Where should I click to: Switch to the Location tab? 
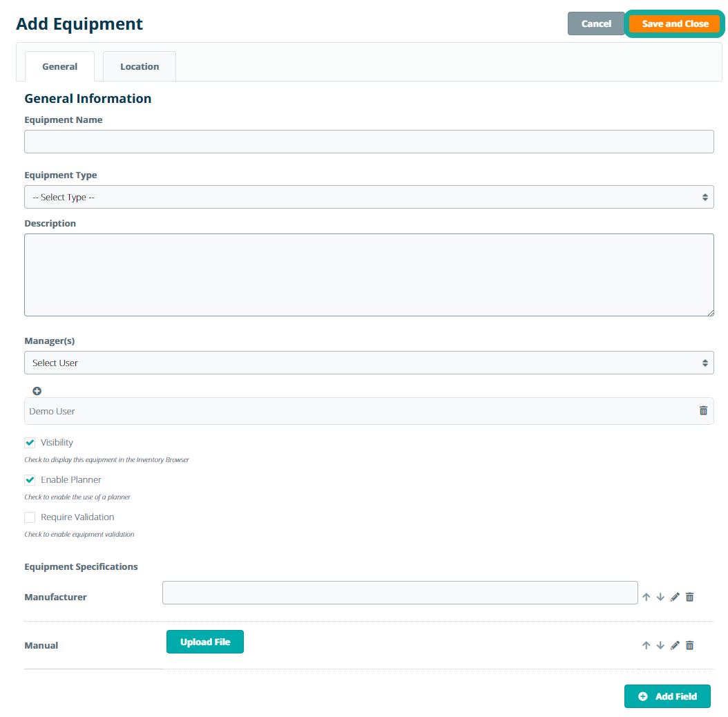click(140, 66)
